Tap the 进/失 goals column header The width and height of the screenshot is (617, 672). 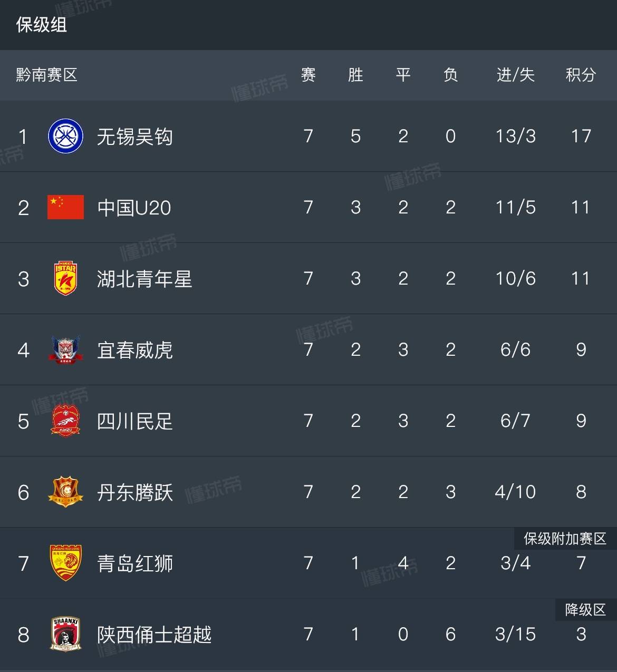pos(515,75)
